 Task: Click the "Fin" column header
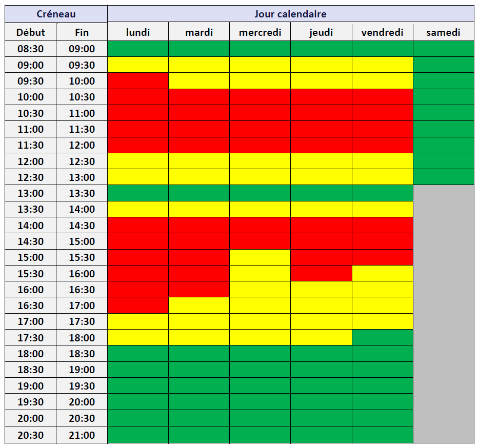(82, 33)
